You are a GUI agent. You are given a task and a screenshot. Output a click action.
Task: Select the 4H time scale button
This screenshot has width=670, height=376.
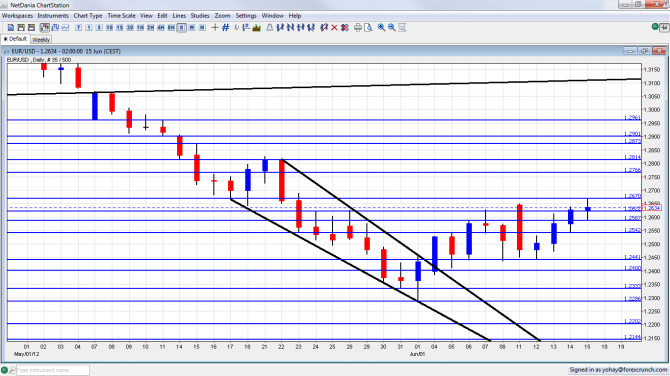(x=161, y=27)
